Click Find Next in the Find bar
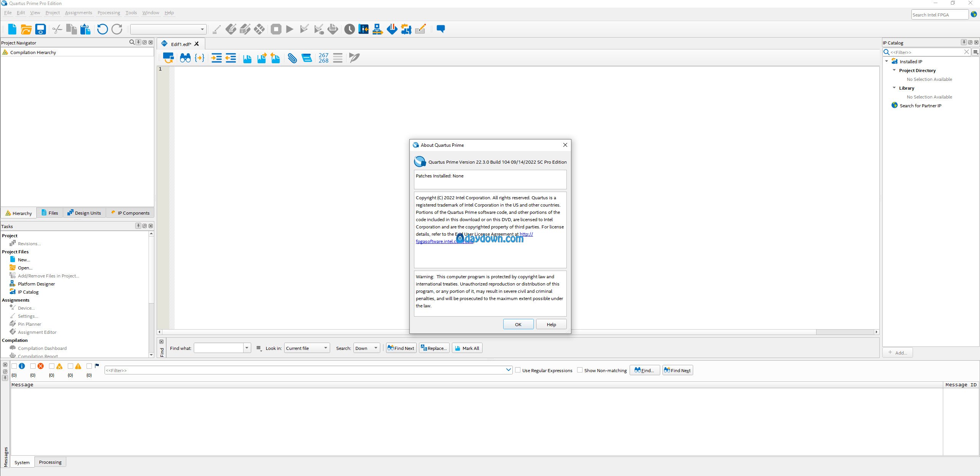Viewport: 980px width, 476px height. tap(401, 348)
